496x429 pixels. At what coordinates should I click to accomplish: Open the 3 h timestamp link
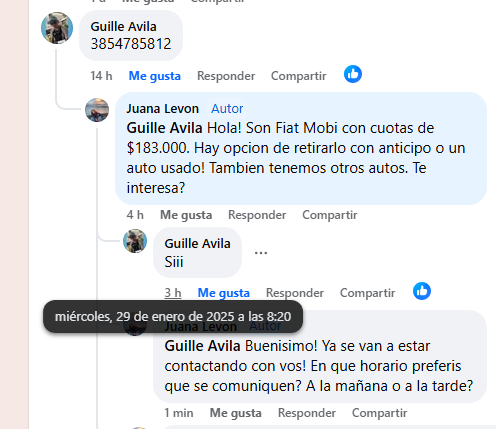pos(173,293)
